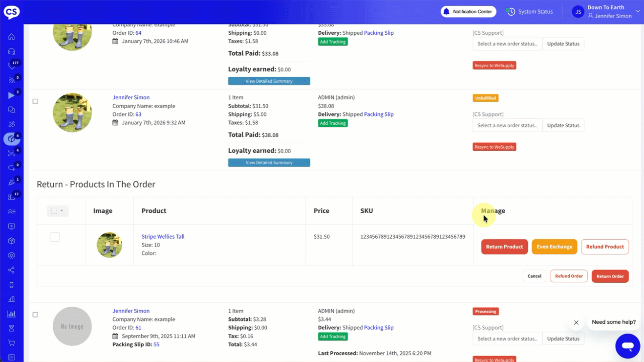
Task: Open the barcode scanner sidebar icon
Action: tap(11, 153)
